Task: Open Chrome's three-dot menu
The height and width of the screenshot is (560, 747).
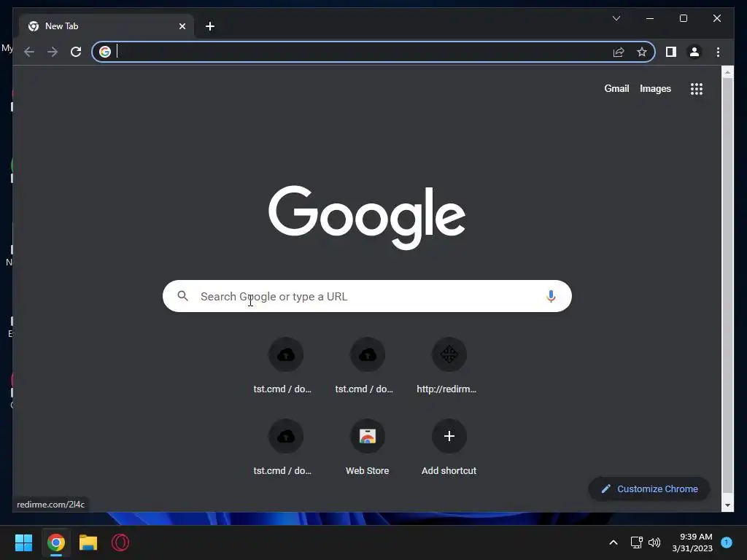Action: [718, 52]
